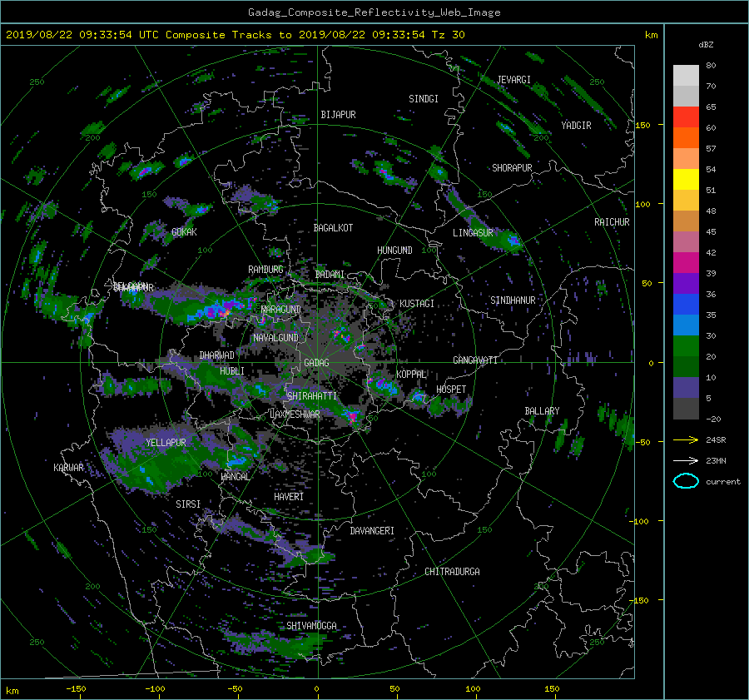Click the HOSPET city label

coord(451,390)
